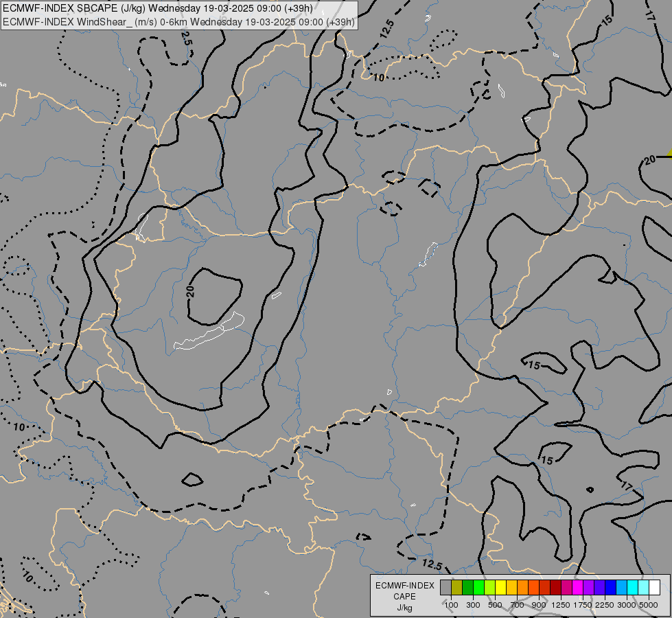Click the sky blue swatch before 3000

(x=622, y=588)
